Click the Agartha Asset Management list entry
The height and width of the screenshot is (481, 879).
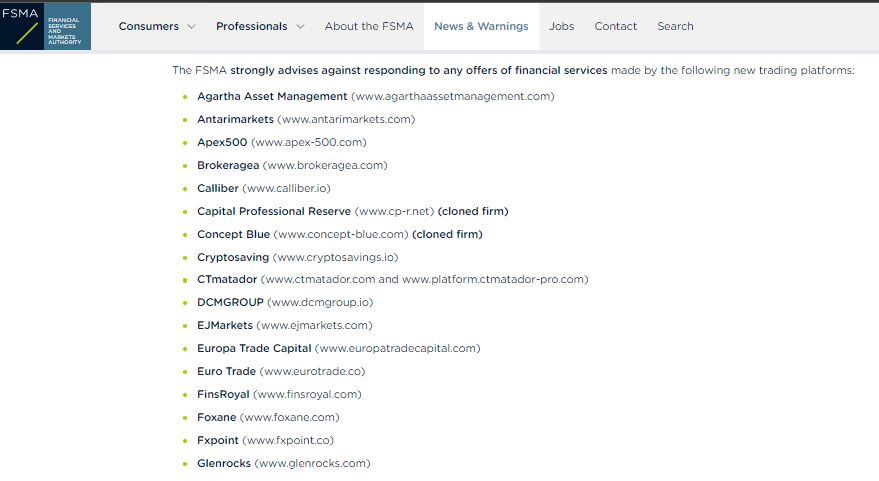click(376, 96)
